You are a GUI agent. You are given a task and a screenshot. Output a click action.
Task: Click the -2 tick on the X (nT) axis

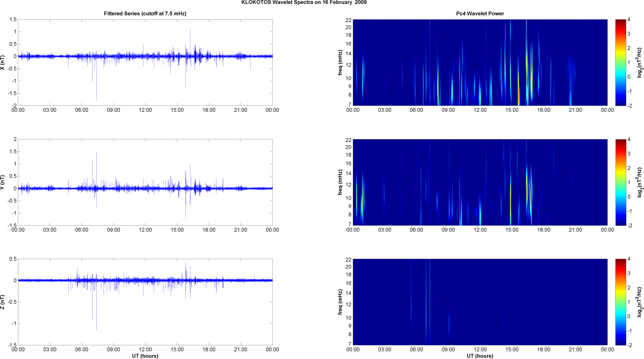tap(14, 105)
